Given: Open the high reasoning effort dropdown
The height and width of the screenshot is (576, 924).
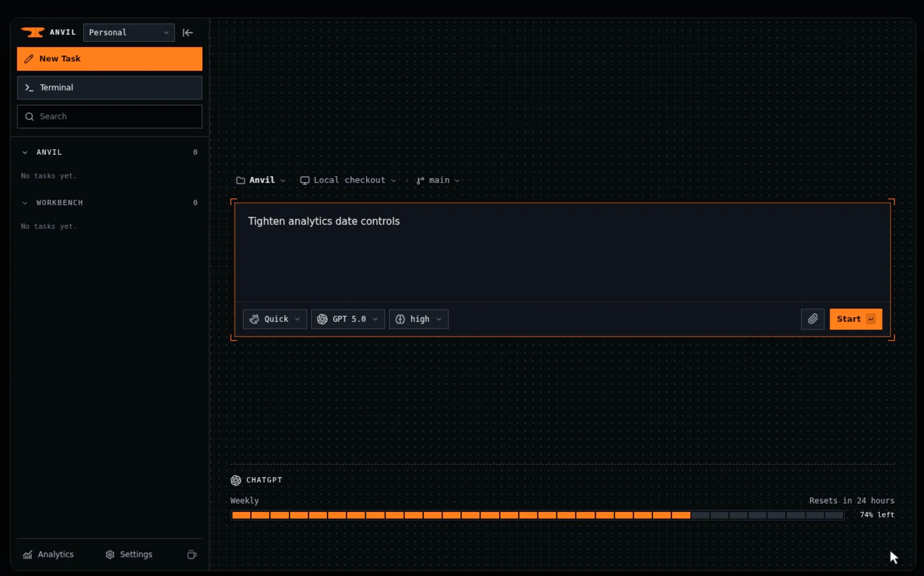Looking at the screenshot, I should click(418, 319).
